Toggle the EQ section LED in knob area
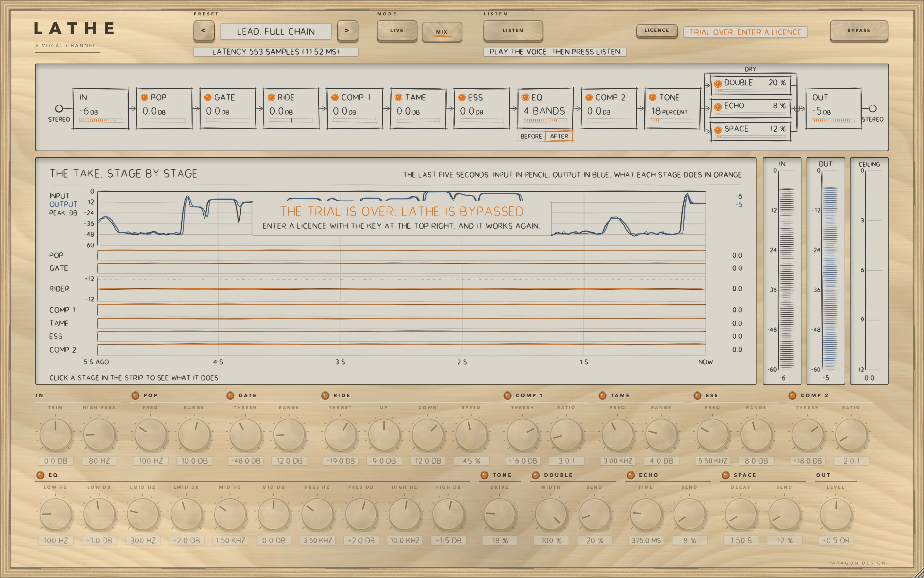This screenshot has height=578, width=924. click(40, 475)
